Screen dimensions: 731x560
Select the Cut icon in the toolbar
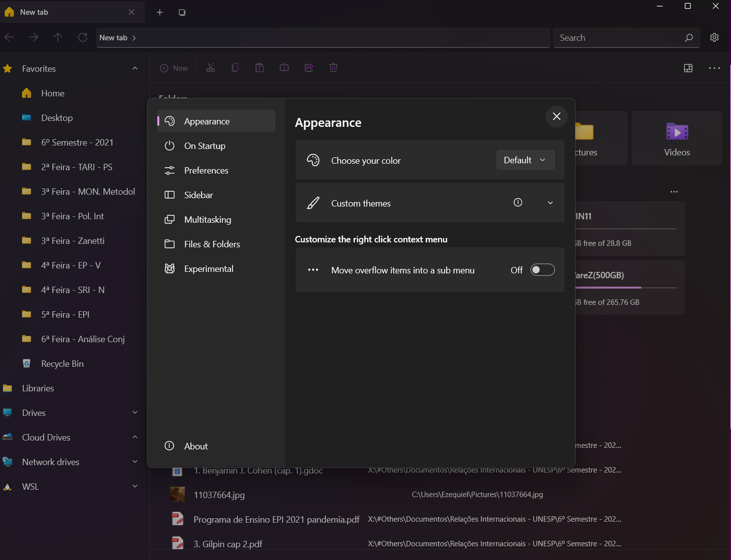click(210, 67)
